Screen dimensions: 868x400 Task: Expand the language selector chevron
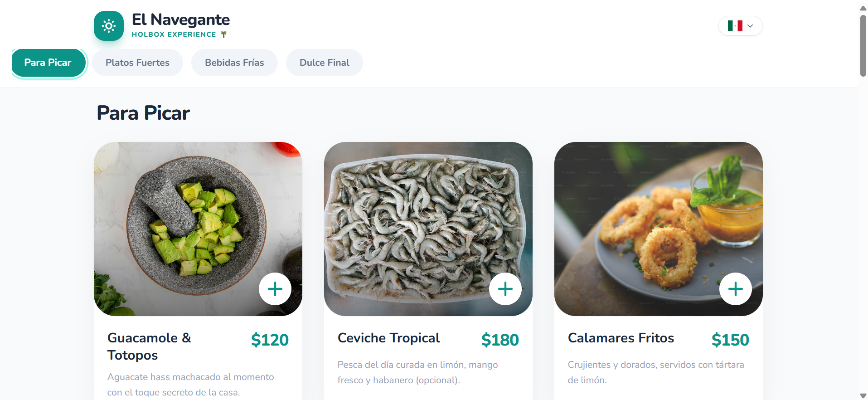750,26
